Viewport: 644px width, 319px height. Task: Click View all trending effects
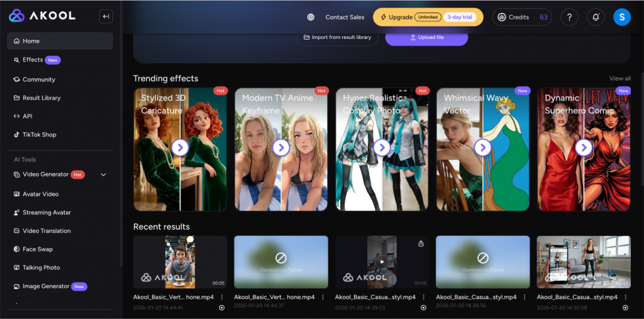tap(619, 78)
